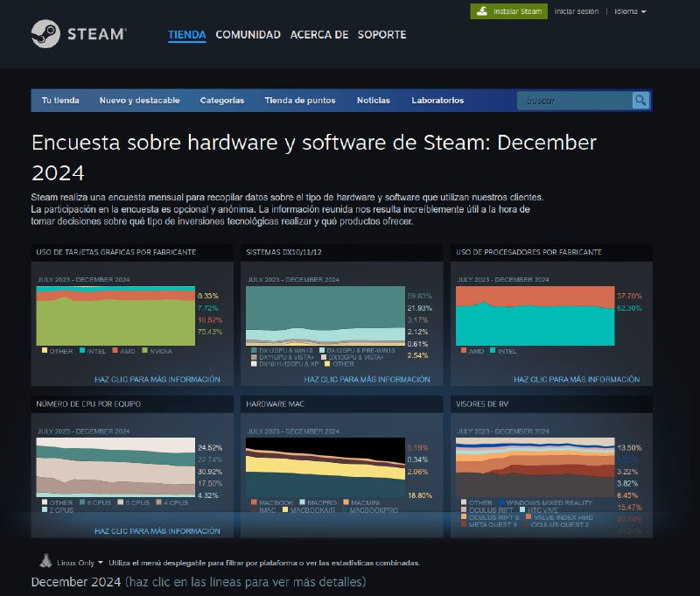Open the SOPORTE page
Viewport: 700px width, 596px height.
coord(382,34)
